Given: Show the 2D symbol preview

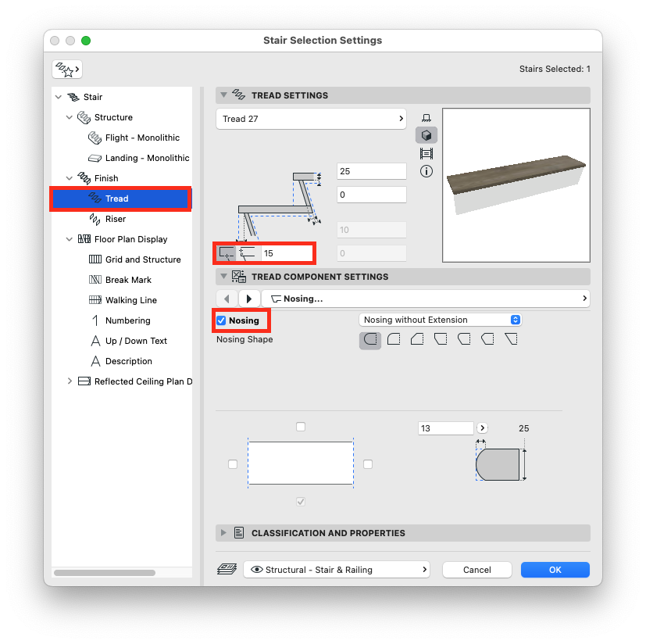Looking at the screenshot, I should [x=427, y=116].
